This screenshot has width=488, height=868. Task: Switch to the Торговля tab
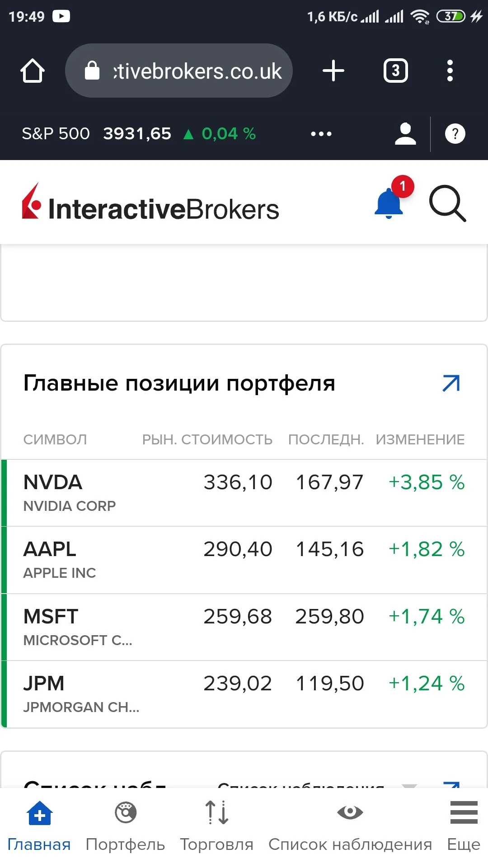[x=217, y=826]
